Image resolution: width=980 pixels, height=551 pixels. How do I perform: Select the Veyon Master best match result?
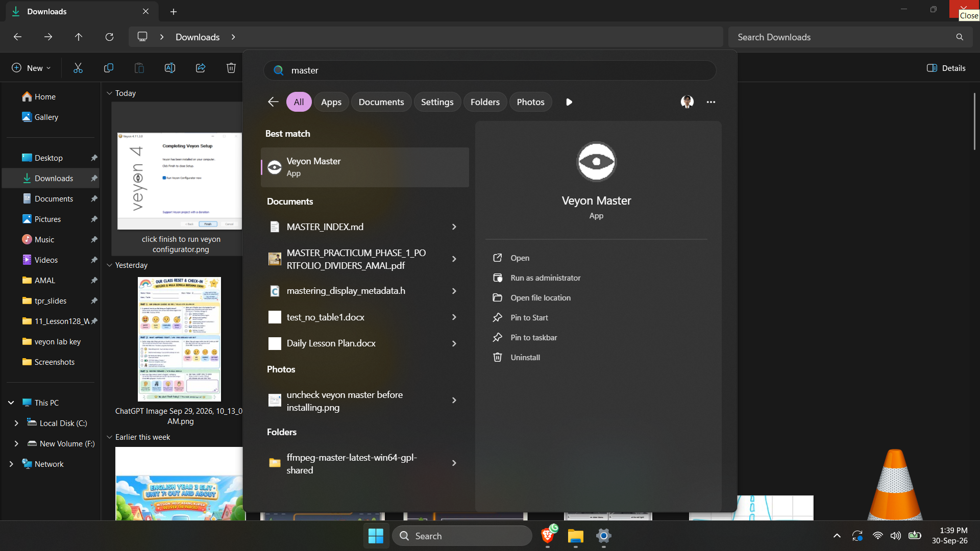pos(365,167)
